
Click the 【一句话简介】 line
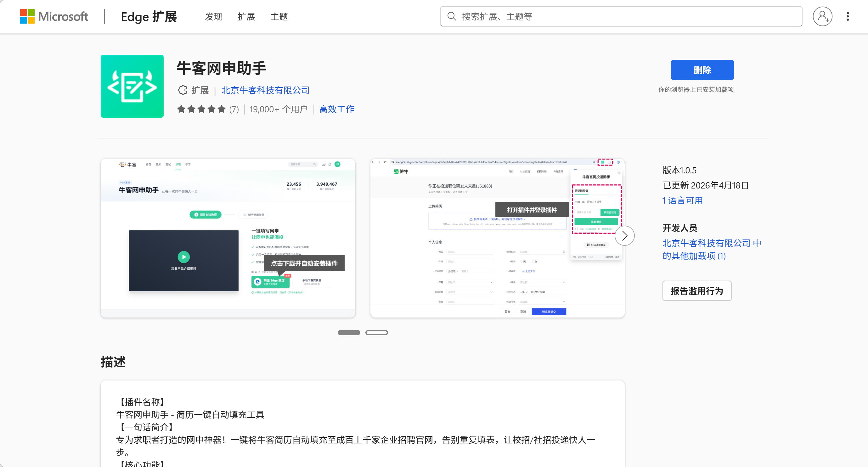146,427
